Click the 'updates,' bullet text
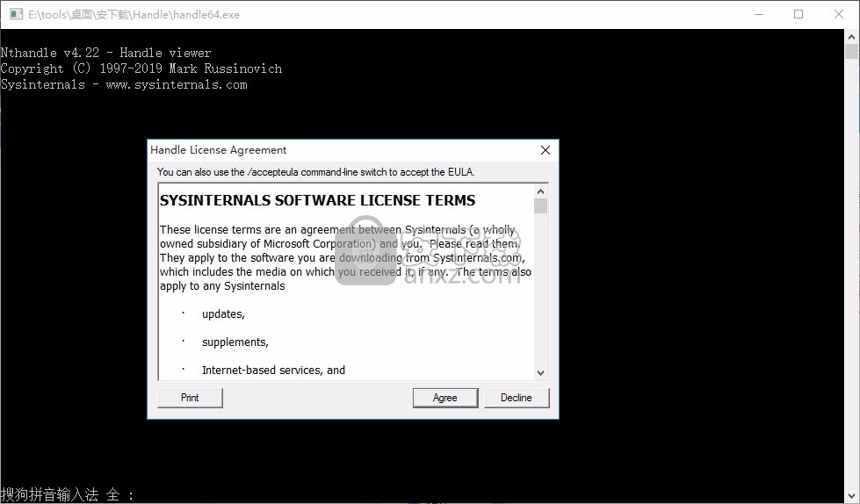Screen dimensions: 860x504 pos(223,314)
